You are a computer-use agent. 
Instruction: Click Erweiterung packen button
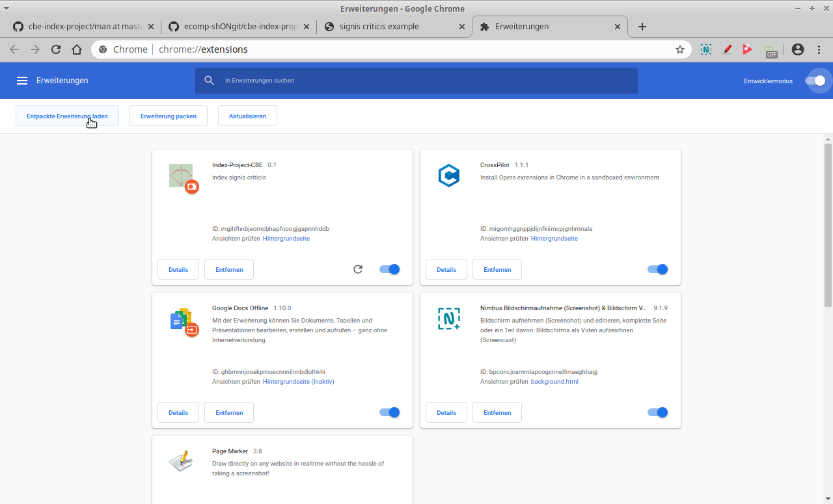pyautogui.click(x=168, y=116)
